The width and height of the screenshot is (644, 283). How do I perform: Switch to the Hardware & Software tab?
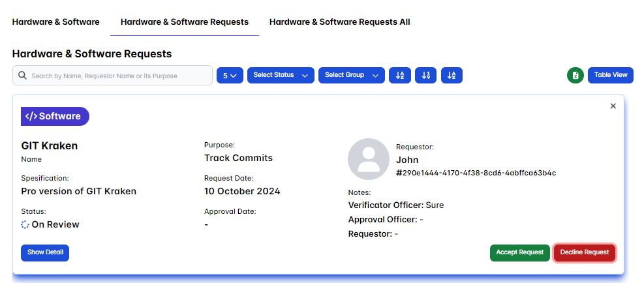tap(56, 22)
